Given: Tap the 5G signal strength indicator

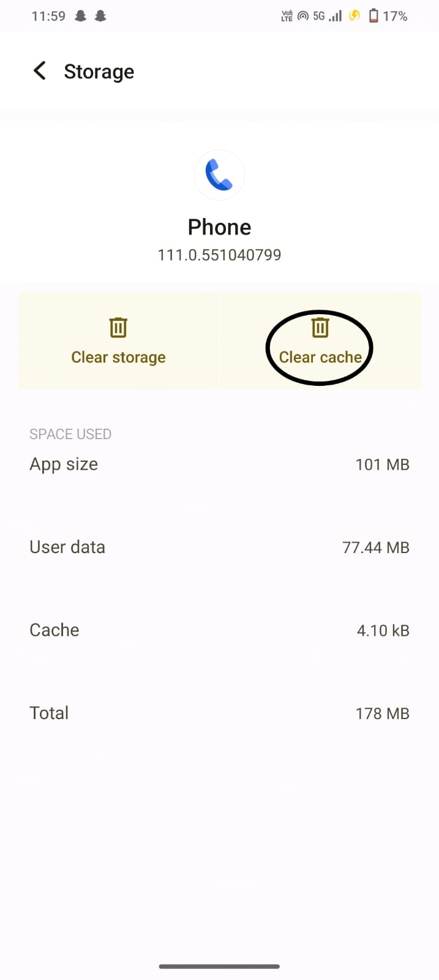Looking at the screenshot, I should coord(328,16).
